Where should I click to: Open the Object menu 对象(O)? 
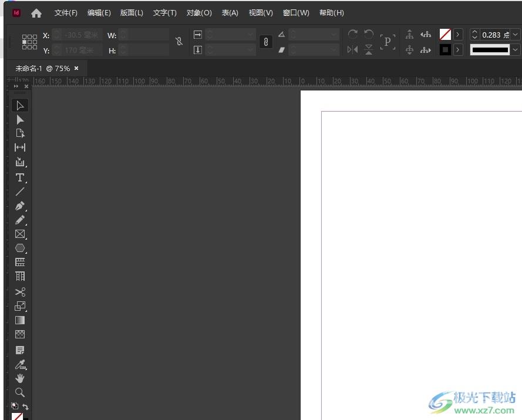coord(198,13)
